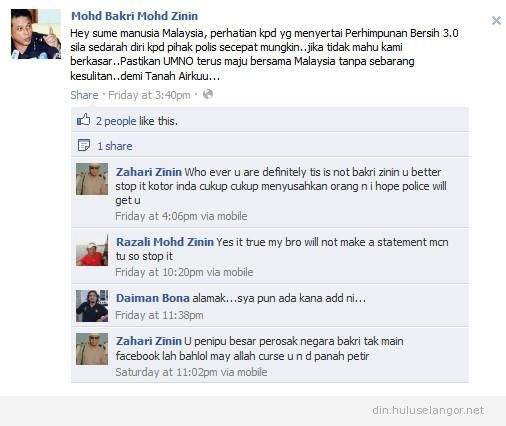Open Mohd Bakri Mohd Zinin profile picture
Viewport: 506px width, 426px height.
[36, 34]
